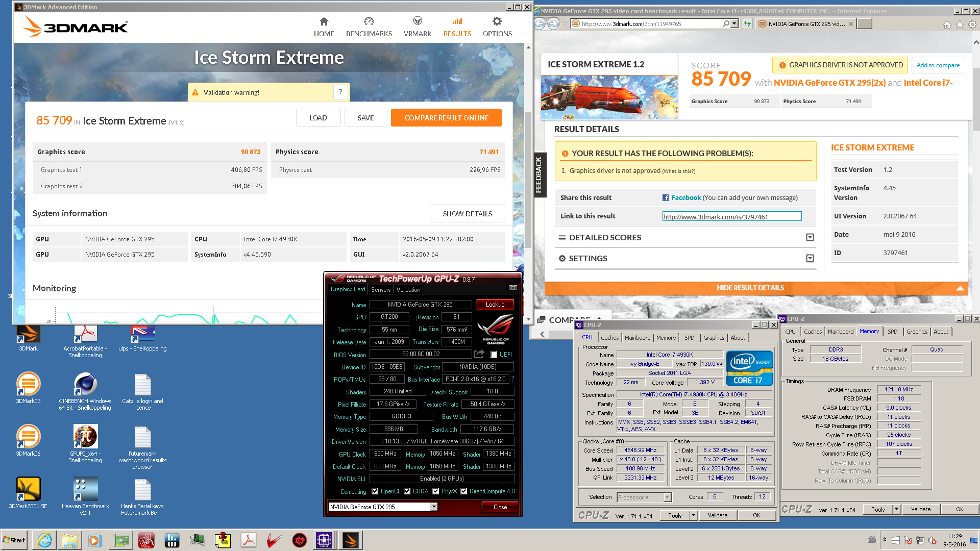Viewport: 980px width, 551px height.
Task: Expand the DETAILED SCORES section
Action: point(810,237)
